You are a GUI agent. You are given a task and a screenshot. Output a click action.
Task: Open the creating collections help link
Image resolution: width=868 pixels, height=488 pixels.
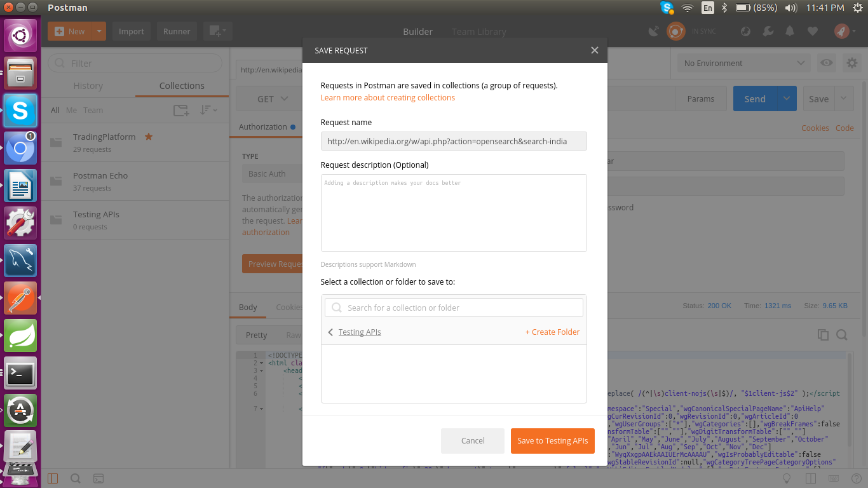click(388, 98)
